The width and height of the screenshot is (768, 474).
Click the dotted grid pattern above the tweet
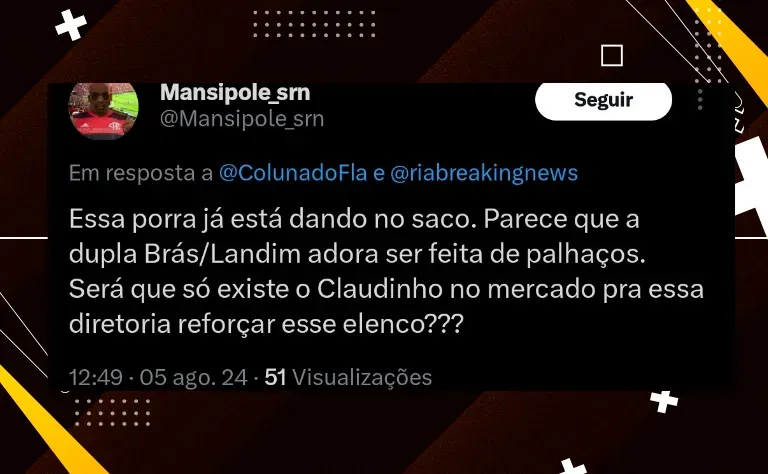314,24
